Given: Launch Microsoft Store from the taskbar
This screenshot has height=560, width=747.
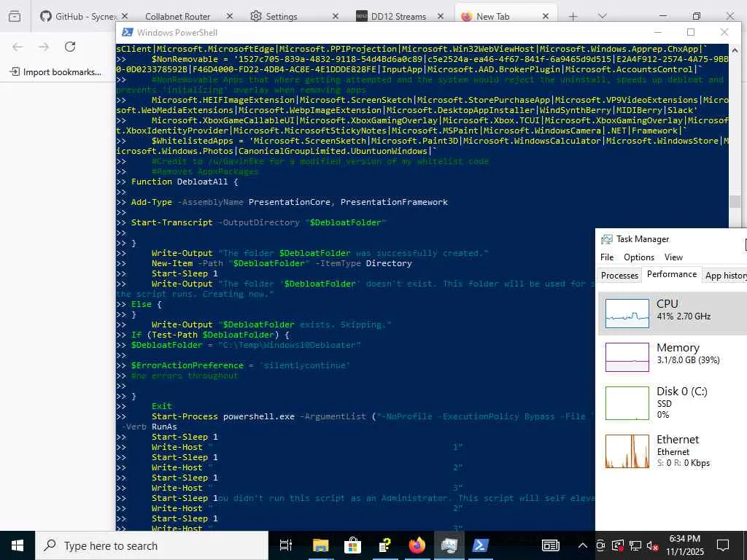Looking at the screenshot, I should [x=353, y=545].
